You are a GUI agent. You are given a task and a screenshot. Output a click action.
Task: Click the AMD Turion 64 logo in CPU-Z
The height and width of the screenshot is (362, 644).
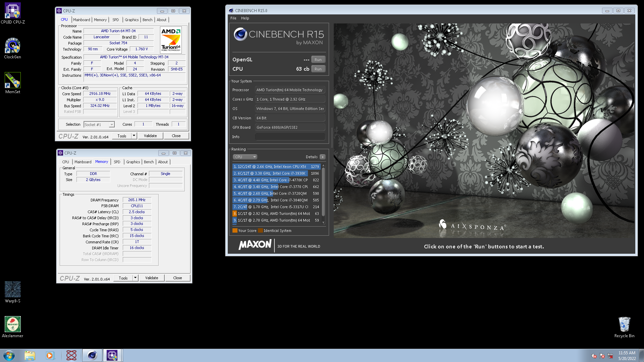click(x=171, y=40)
